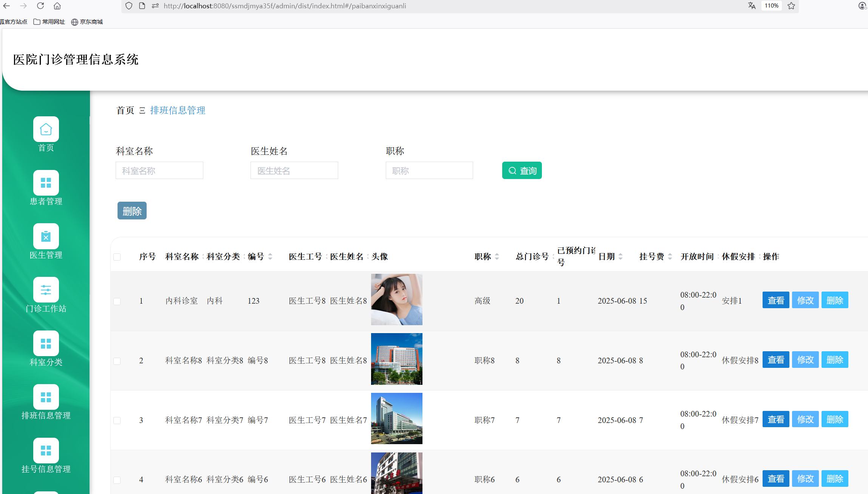Open 挂号信息管理 sidebar icon
The width and height of the screenshot is (868, 494).
[46, 451]
